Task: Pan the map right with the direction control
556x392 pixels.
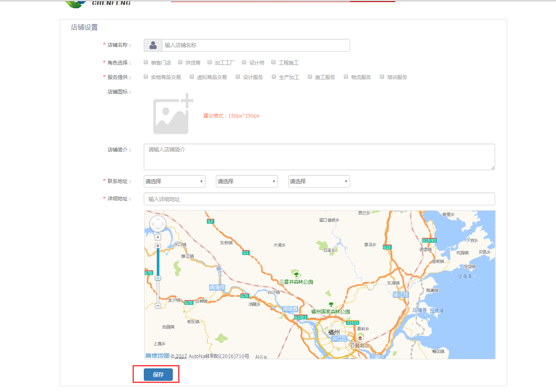Action: tap(163, 224)
